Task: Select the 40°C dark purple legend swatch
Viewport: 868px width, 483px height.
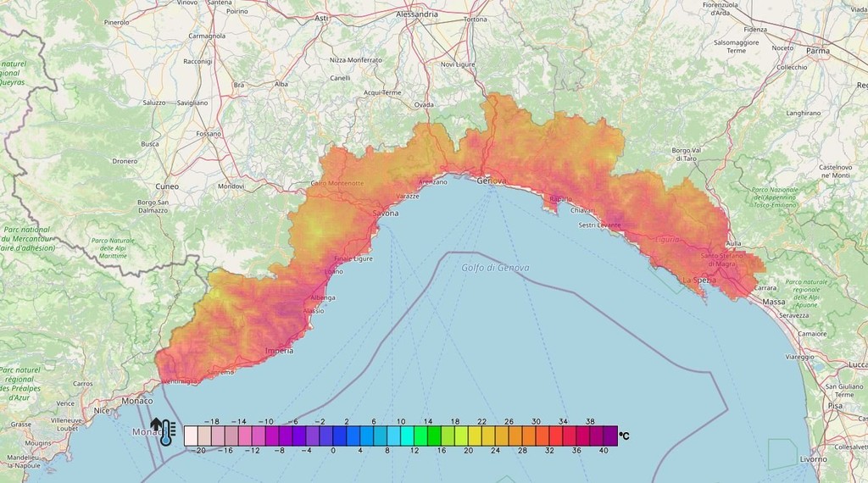Action: pyautogui.click(x=610, y=435)
